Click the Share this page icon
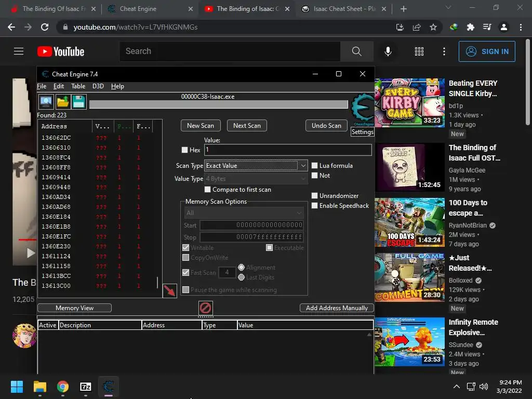 (x=417, y=27)
